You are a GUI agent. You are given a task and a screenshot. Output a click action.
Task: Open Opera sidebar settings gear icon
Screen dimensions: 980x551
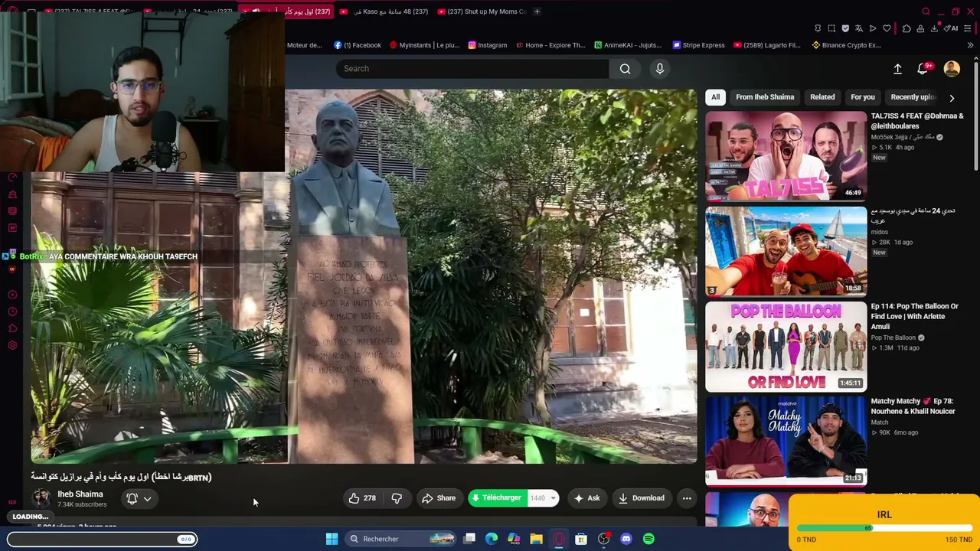point(12,345)
